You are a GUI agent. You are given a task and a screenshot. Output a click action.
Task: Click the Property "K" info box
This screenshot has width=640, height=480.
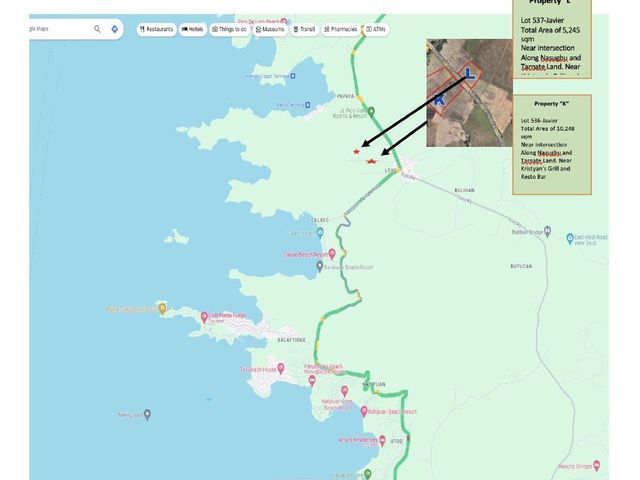(x=552, y=144)
